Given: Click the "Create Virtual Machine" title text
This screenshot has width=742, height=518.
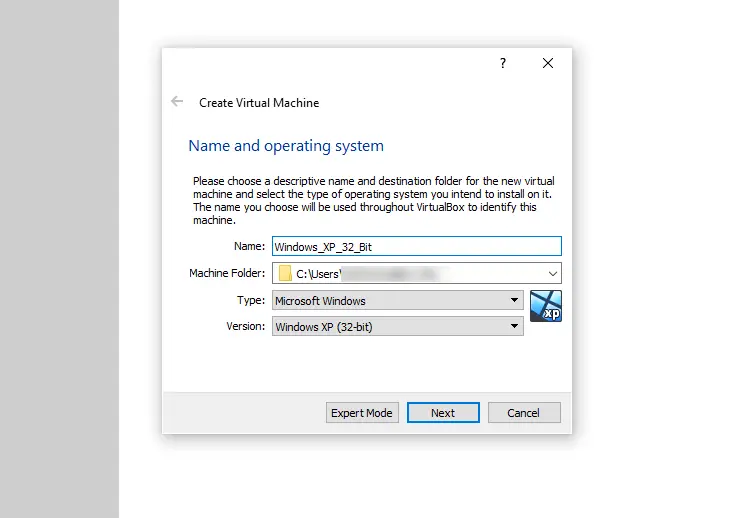Looking at the screenshot, I should tap(259, 103).
